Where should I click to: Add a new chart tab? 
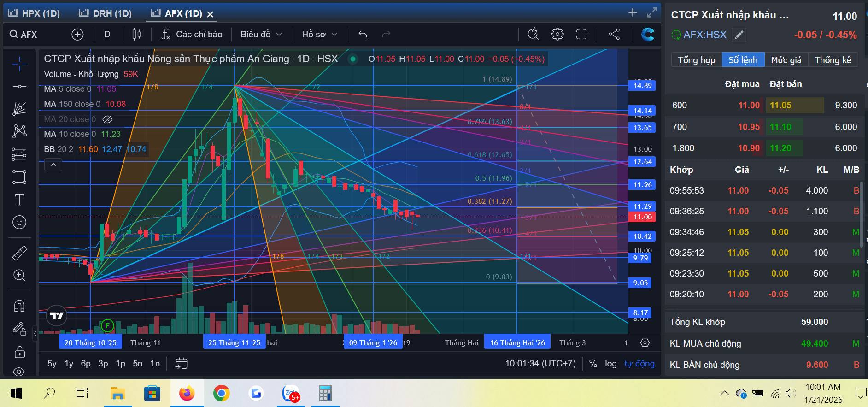633,12
